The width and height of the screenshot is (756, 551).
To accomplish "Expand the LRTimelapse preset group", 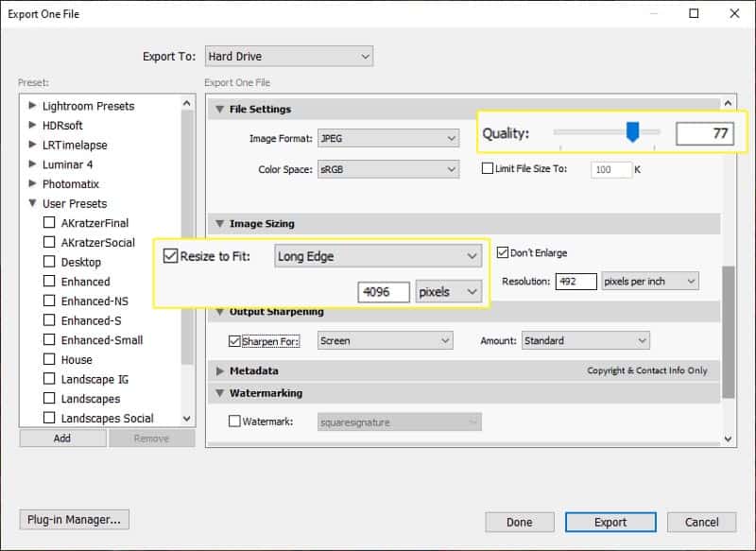I will (x=32, y=145).
